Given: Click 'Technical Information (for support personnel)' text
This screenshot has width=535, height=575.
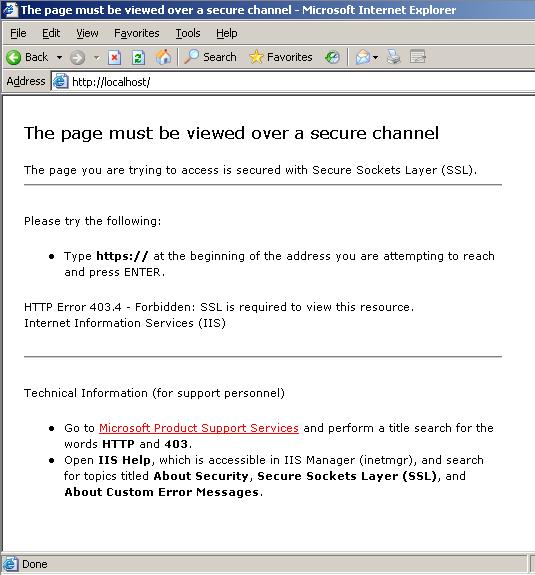Looking at the screenshot, I should coord(154,393).
